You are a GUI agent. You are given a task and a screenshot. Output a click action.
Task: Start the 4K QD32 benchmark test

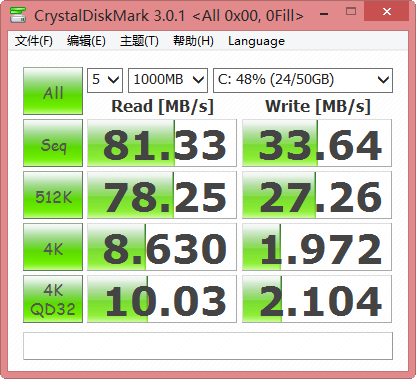(x=53, y=299)
